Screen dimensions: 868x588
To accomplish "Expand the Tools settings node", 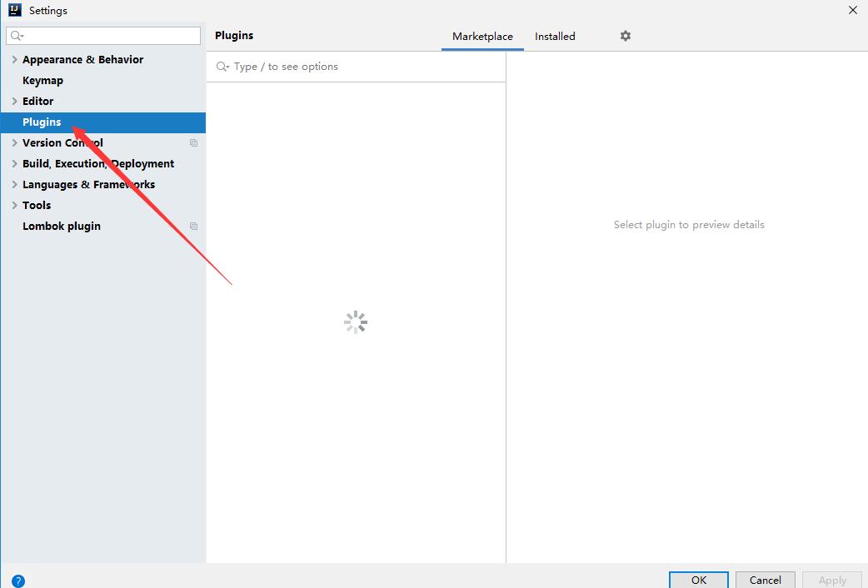I will [x=14, y=205].
